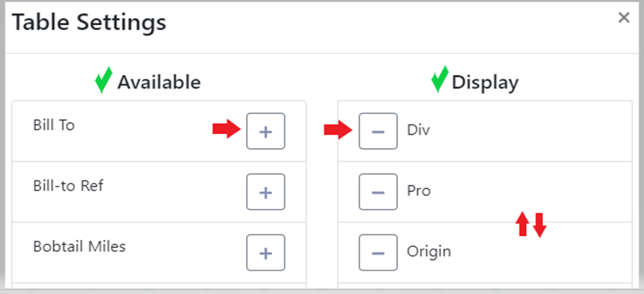Select the Origin display item
Viewport: 644px width, 294px height.
429,252
